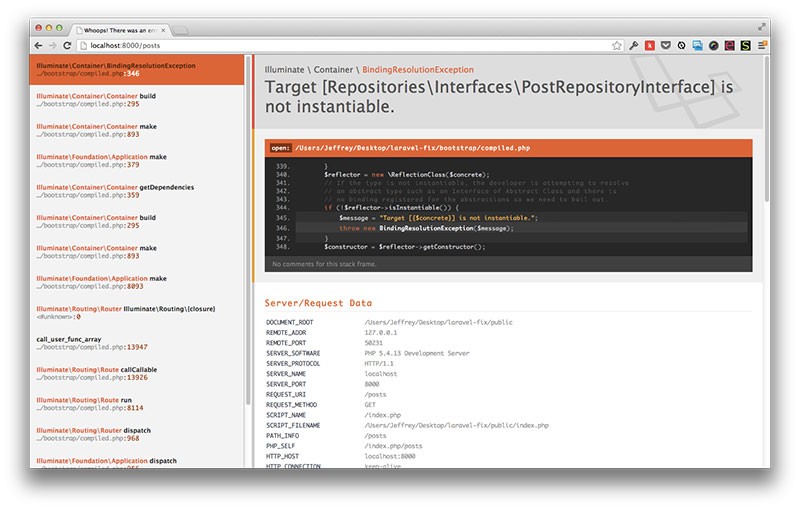Click the open: compiled.php file path link

(x=412, y=148)
